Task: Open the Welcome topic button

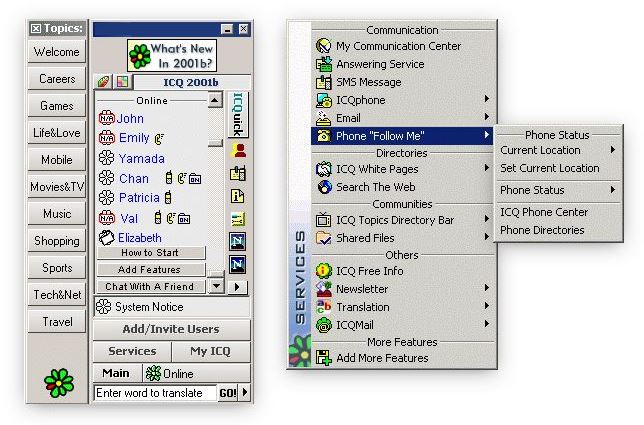Action: [57, 52]
